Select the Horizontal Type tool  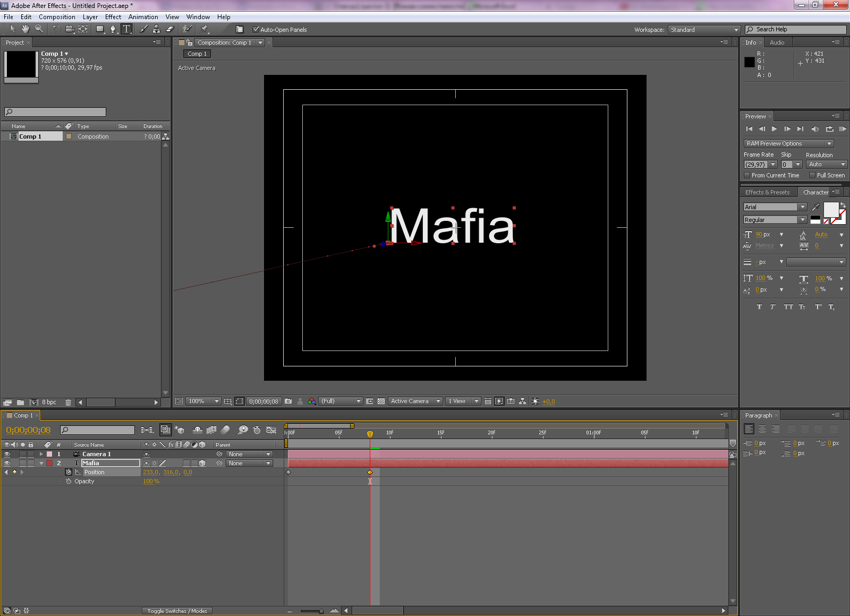tap(126, 29)
